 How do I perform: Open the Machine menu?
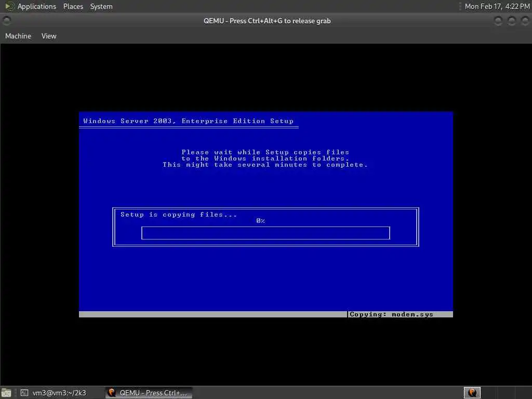click(18, 36)
